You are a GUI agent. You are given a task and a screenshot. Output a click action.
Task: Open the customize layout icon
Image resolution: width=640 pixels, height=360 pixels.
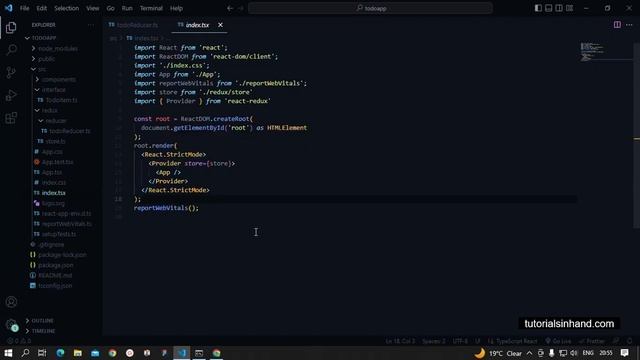569,8
